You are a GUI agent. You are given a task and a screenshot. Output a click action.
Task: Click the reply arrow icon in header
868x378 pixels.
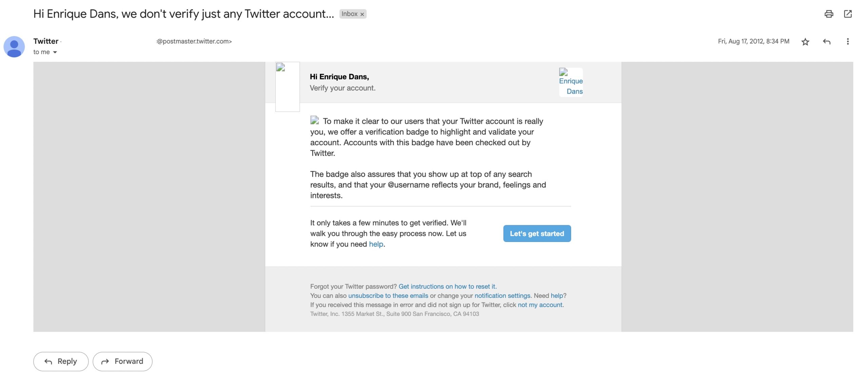(827, 42)
